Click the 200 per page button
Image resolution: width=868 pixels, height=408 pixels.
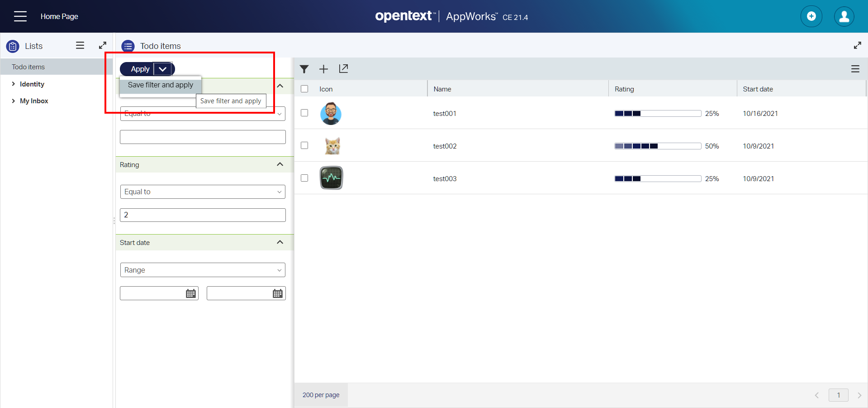321,395
